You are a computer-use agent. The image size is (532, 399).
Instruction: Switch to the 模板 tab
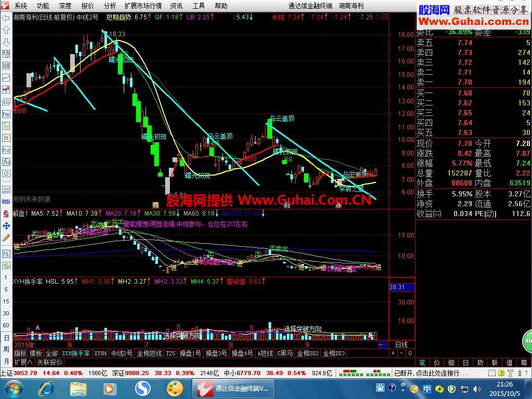point(36,353)
